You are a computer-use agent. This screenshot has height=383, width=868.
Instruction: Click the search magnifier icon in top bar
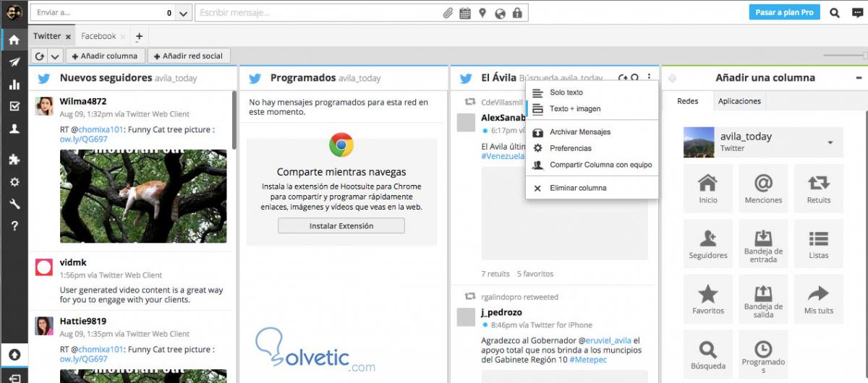coord(835,13)
